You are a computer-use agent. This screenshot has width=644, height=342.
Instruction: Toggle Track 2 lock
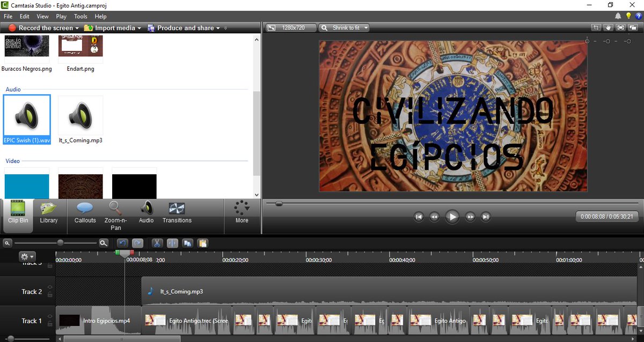tap(50, 295)
